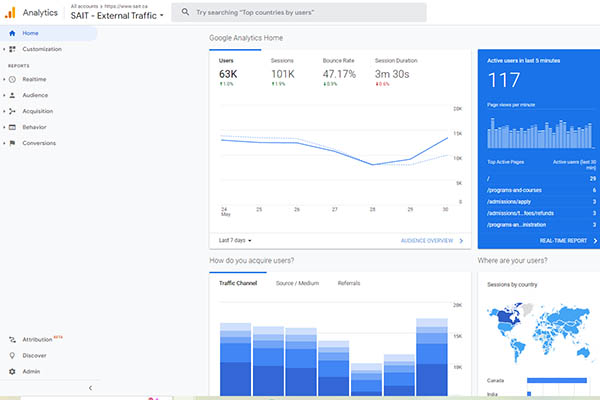Click the root "/" top active page row

pyautogui.click(x=541, y=179)
